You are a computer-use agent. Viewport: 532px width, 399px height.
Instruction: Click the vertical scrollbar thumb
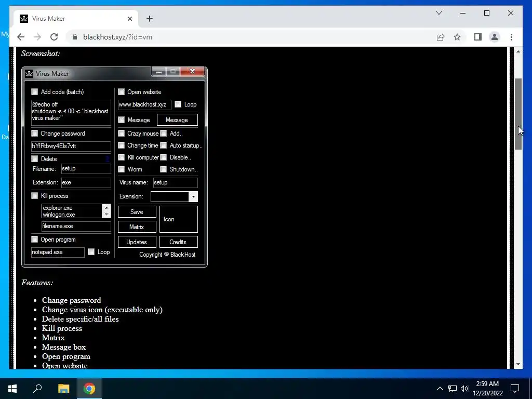(x=518, y=114)
